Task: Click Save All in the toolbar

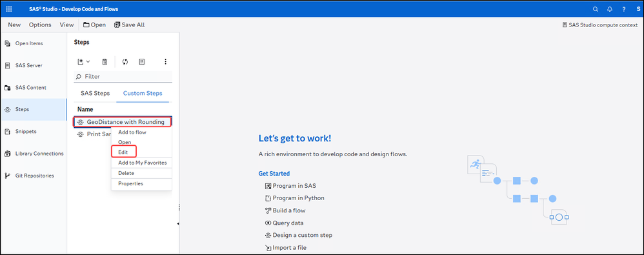Action: click(129, 25)
